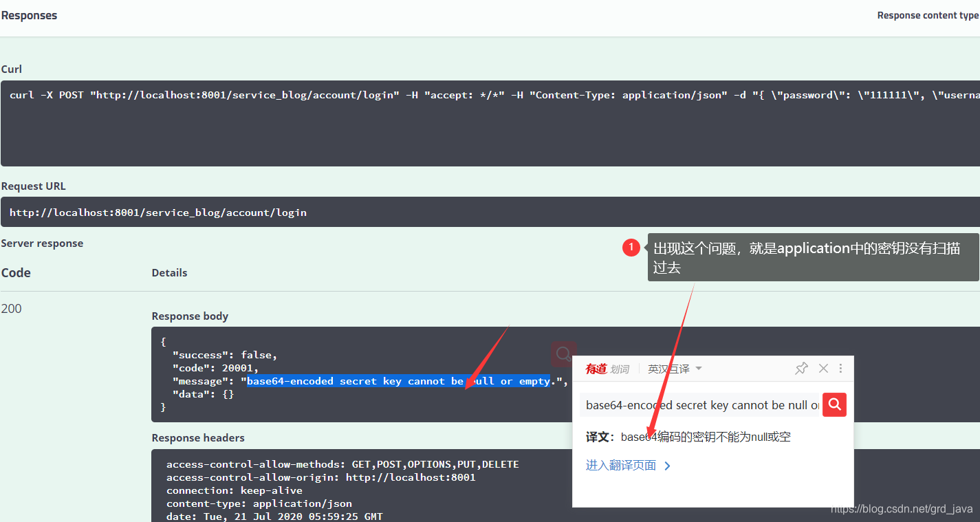The height and width of the screenshot is (522, 980).
Task: Click the 译文 translation result text
Action: [x=688, y=437]
